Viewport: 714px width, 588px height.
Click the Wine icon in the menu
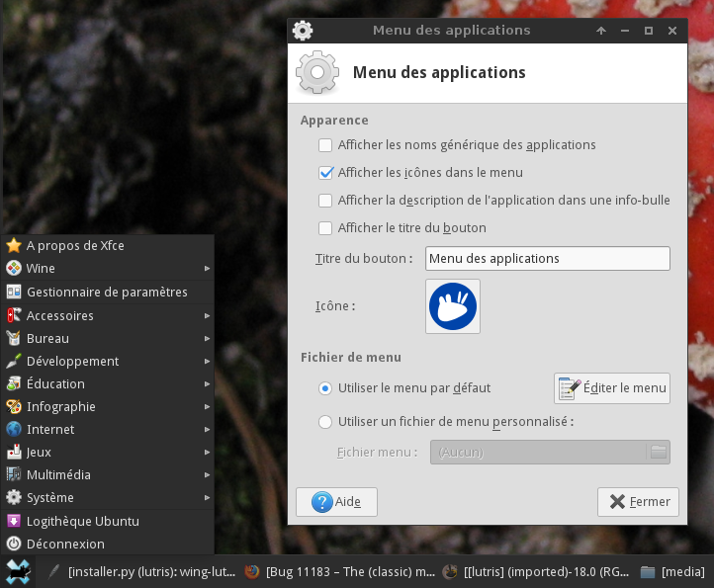tap(14, 269)
